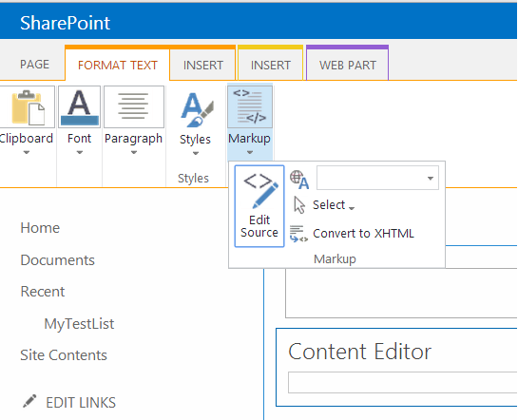Collapse the Markup dropdown arrow

click(250, 152)
